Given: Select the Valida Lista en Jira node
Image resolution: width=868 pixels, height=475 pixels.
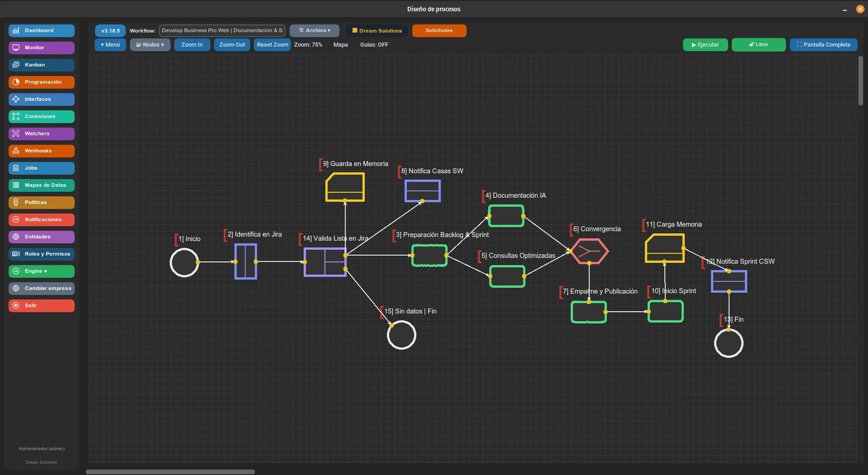Looking at the screenshot, I should pyautogui.click(x=325, y=262).
